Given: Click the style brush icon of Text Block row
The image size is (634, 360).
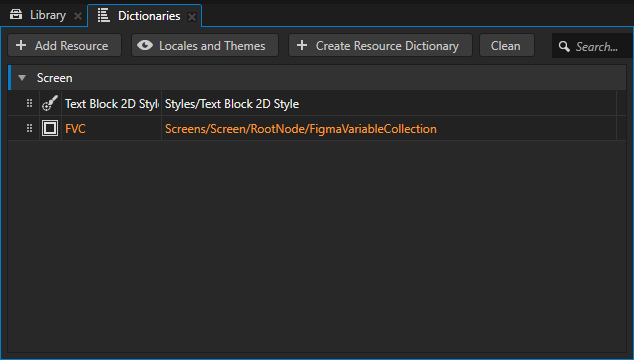Looking at the screenshot, I should [50, 103].
